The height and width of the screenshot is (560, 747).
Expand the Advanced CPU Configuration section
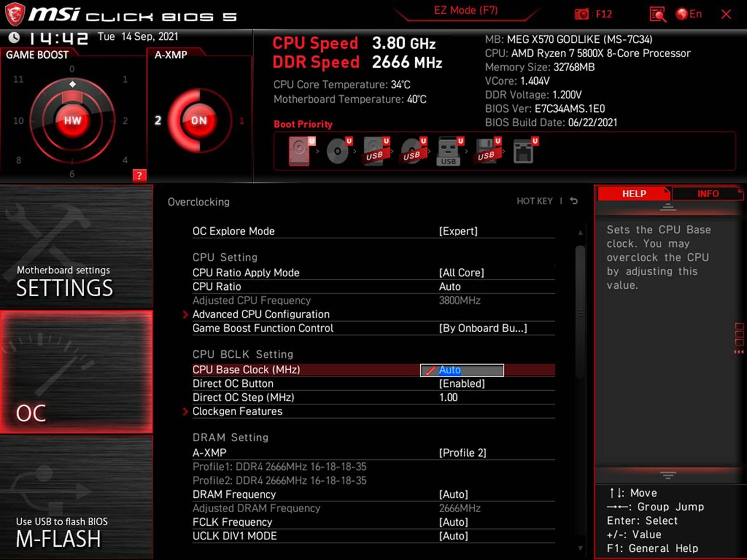point(261,314)
